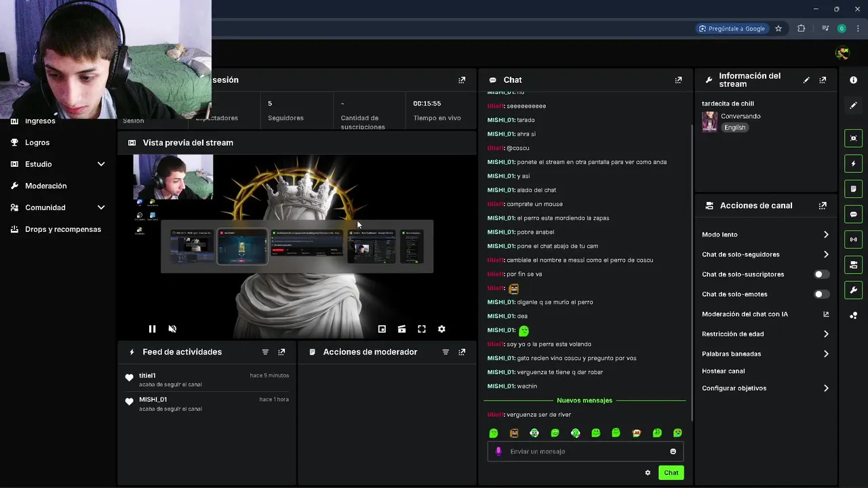Click the heart icon next to titiel1 follow
The height and width of the screenshot is (488, 868).
130,378
